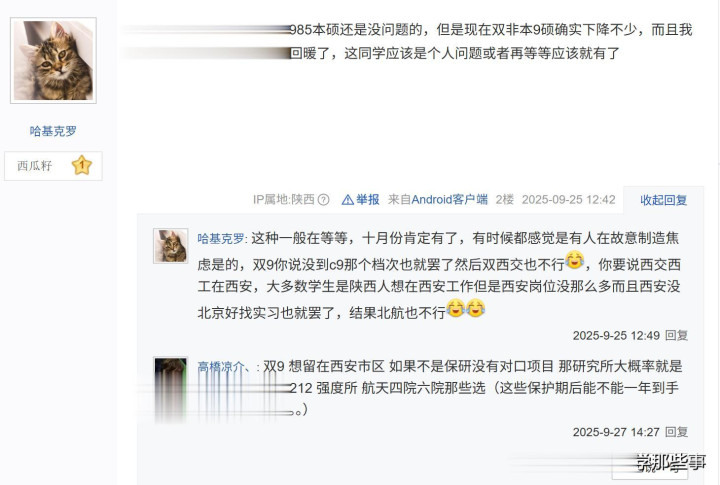The width and height of the screenshot is (720, 485).
Task: Open small cat avatar in first reply
Action: (170, 246)
